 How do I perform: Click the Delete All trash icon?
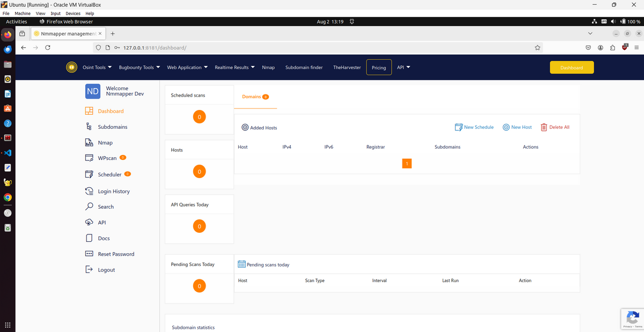pyautogui.click(x=544, y=127)
